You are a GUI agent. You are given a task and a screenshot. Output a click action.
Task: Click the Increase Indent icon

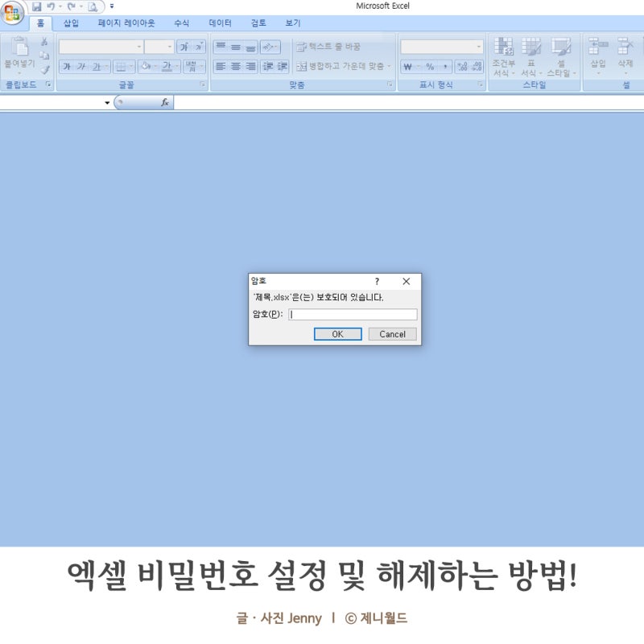click(x=282, y=66)
